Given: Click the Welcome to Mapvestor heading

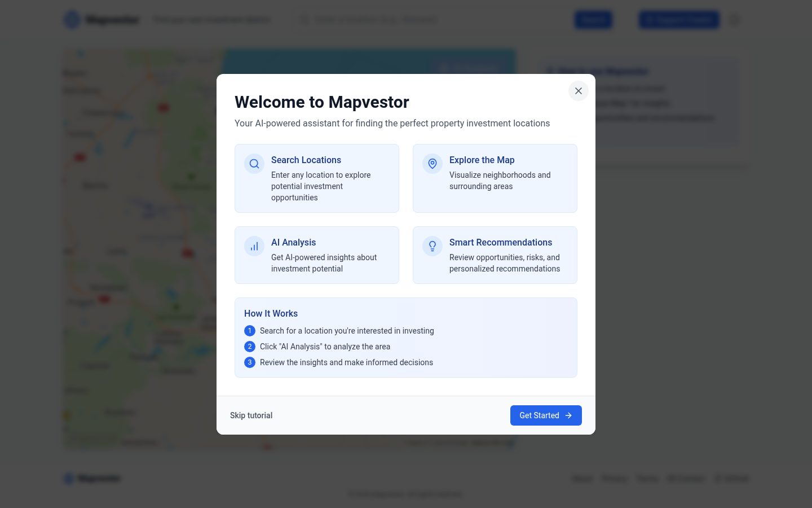Looking at the screenshot, I should point(322,102).
